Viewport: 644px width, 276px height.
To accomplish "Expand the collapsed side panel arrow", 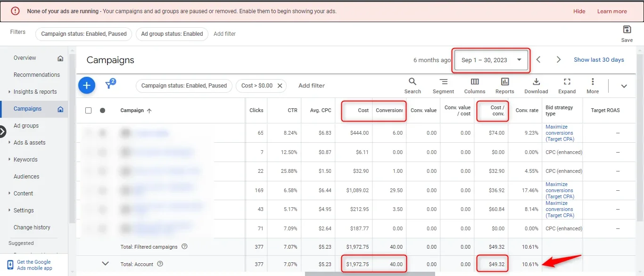I will [2, 132].
